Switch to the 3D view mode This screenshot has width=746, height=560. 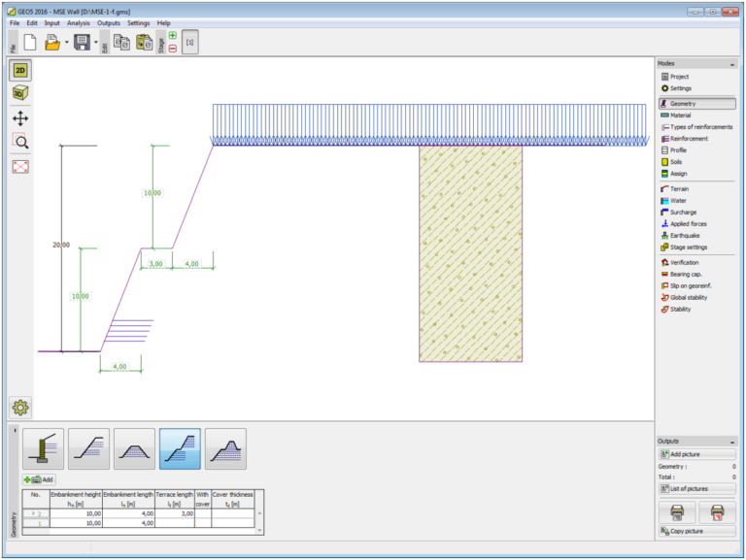coord(20,93)
